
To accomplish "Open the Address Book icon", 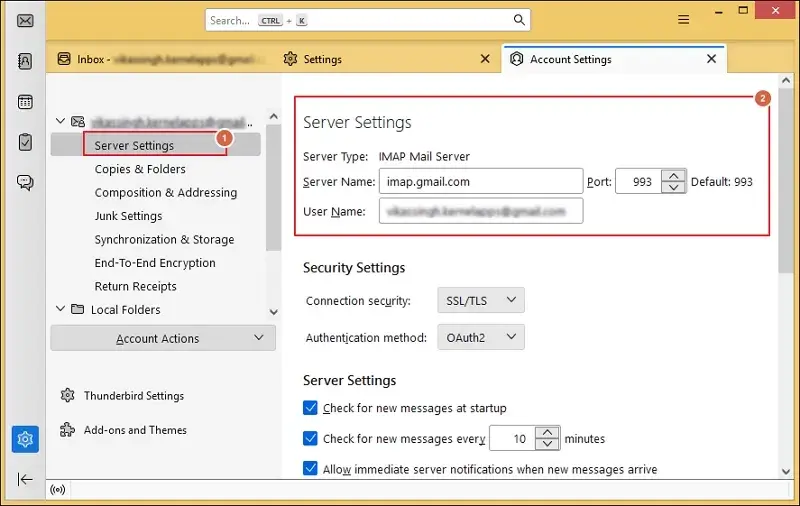I will pyautogui.click(x=25, y=61).
